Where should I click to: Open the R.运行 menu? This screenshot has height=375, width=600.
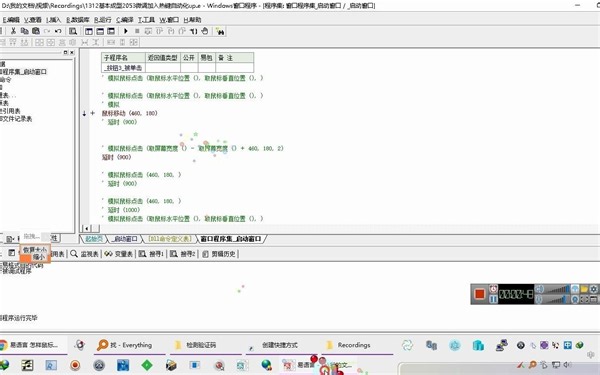click(103, 20)
